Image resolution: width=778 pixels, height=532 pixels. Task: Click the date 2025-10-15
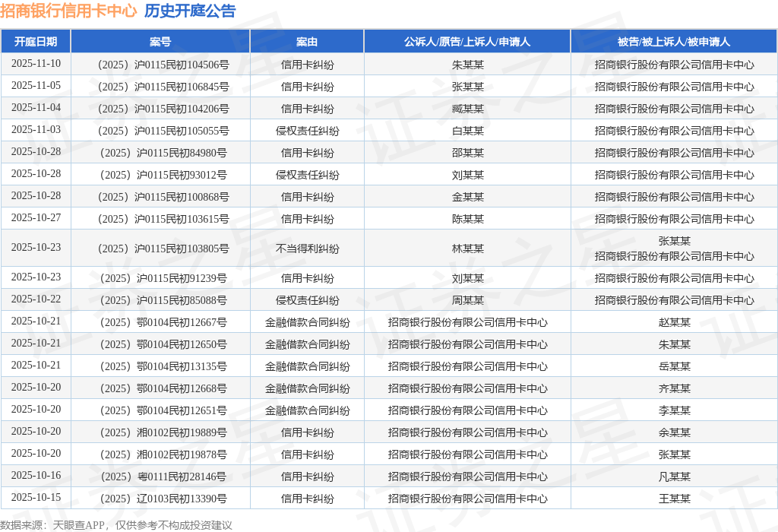click(x=36, y=497)
